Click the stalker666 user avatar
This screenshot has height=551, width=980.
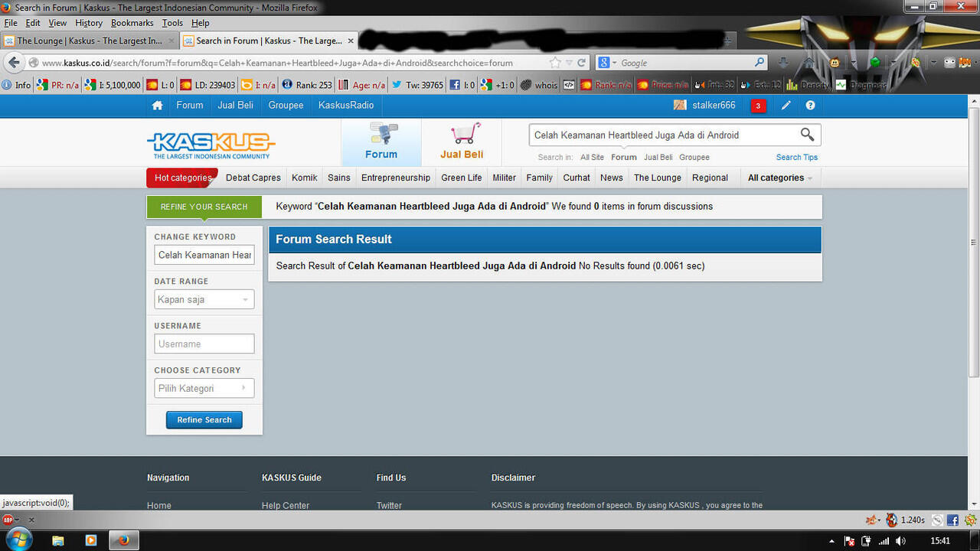[680, 106]
